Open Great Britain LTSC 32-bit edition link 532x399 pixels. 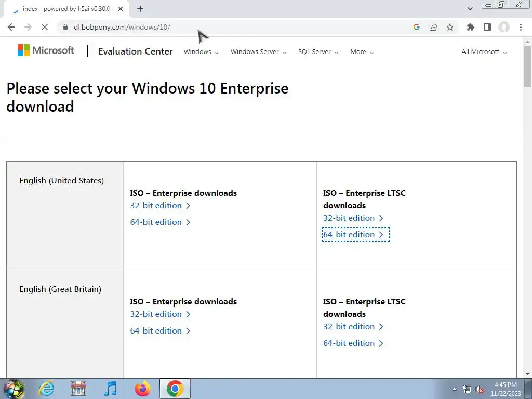tap(353, 327)
